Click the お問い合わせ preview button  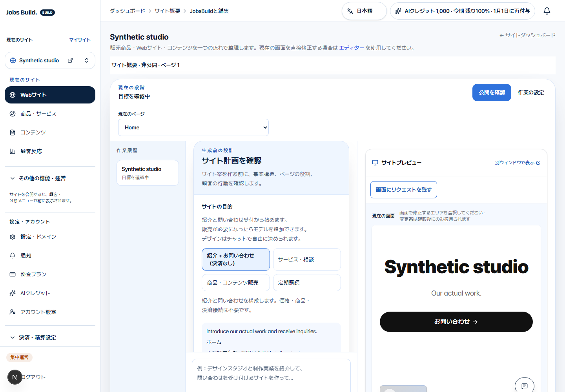tap(456, 322)
